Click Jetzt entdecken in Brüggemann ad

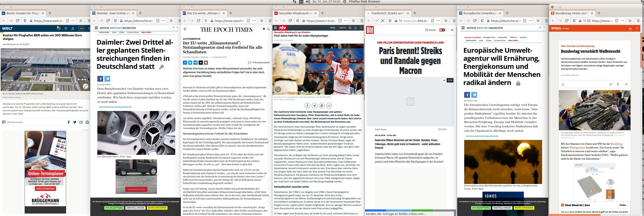point(45,189)
